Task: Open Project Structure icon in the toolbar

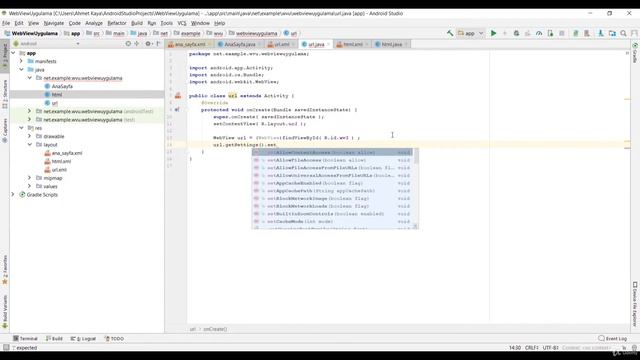Action: tap(612, 33)
